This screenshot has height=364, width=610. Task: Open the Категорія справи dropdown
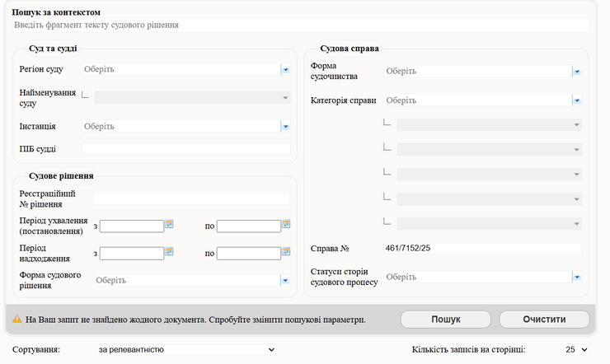point(577,100)
